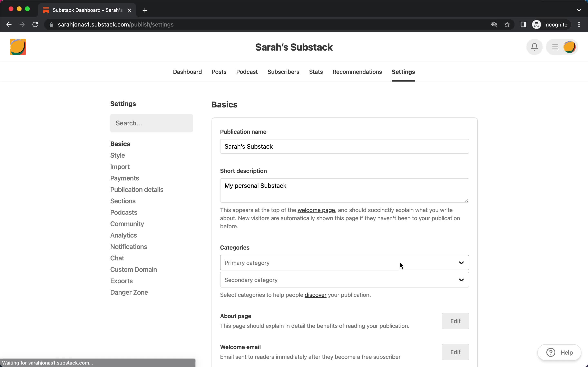Click the Help button bottom-right
Screen dimensions: 588x367
(560, 352)
